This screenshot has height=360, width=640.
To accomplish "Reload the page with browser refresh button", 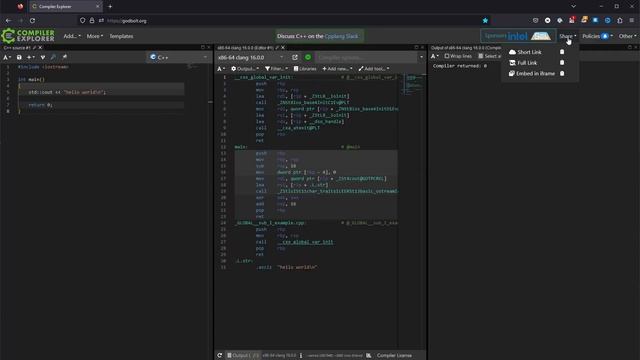I will point(32,20).
